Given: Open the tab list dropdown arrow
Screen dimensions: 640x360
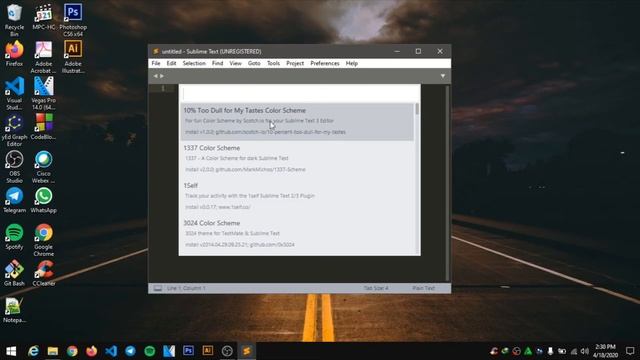Looking at the screenshot, I should (443, 76).
